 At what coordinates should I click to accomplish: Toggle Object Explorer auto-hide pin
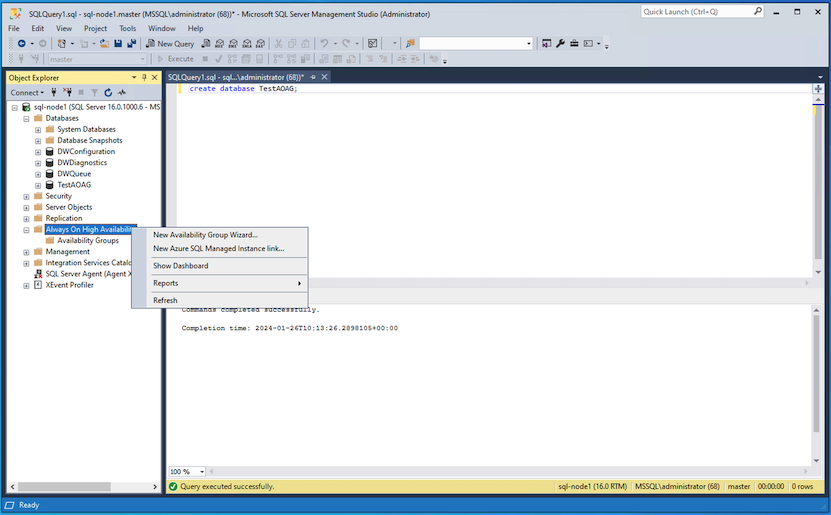point(144,77)
